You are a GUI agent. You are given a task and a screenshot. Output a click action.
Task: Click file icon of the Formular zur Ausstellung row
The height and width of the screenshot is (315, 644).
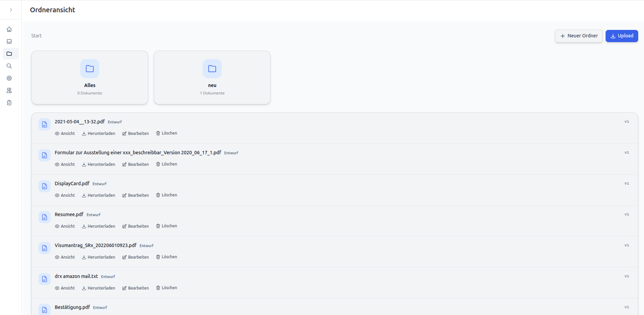45,155
